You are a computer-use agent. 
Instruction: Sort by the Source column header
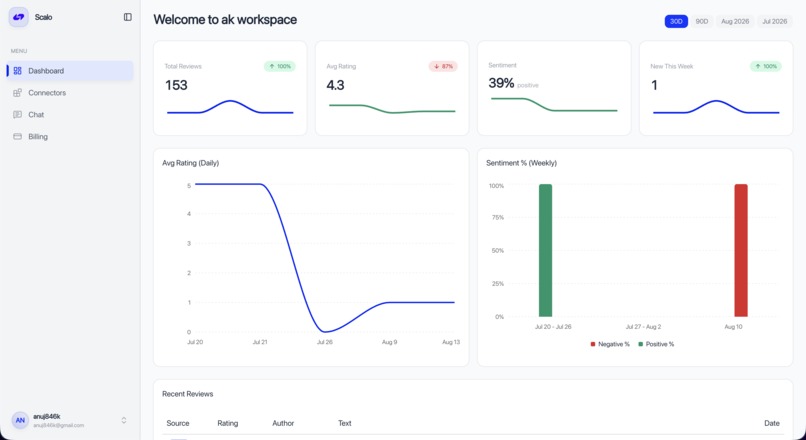(x=178, y=423)
